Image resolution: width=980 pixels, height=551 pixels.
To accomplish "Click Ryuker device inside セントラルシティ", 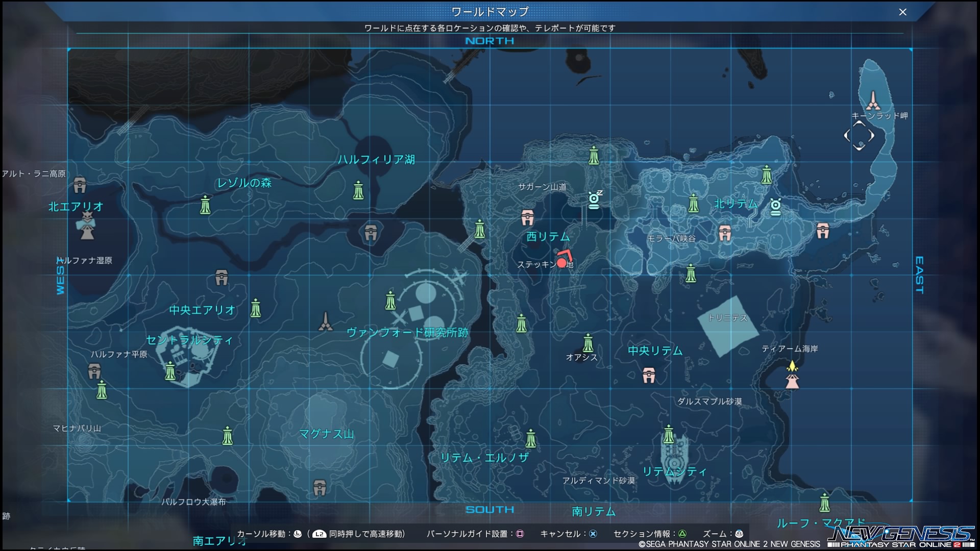I will click(170, 371).
